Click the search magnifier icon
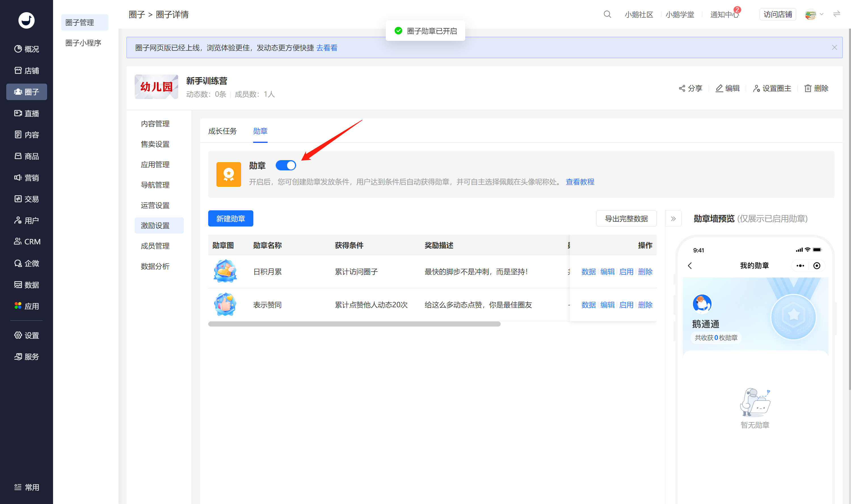 point(607,14)
